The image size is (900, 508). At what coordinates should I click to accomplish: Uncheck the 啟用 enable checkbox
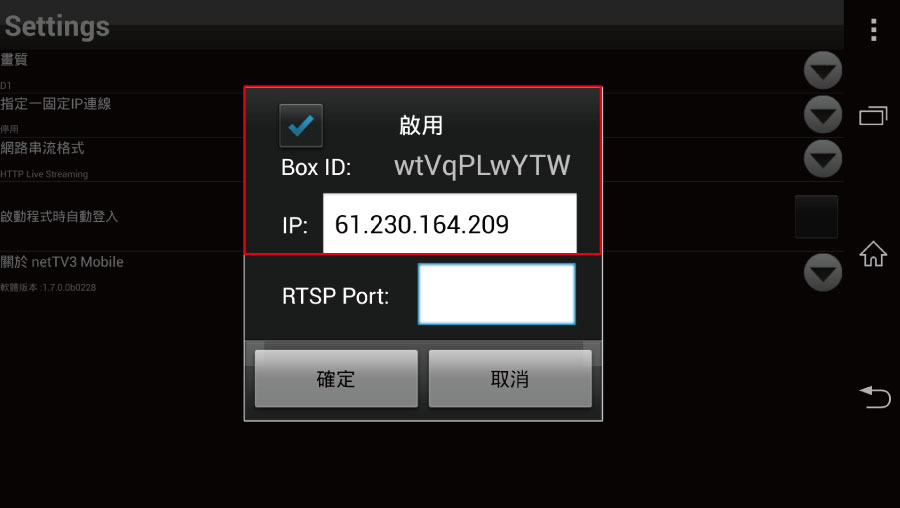(x=301, y=126)
